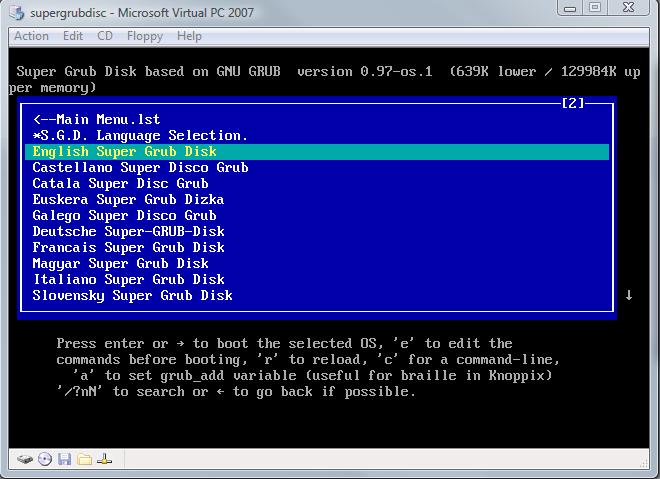Click the Virtual PC title bar icon
660x479 pixels.
click(17, 13)
